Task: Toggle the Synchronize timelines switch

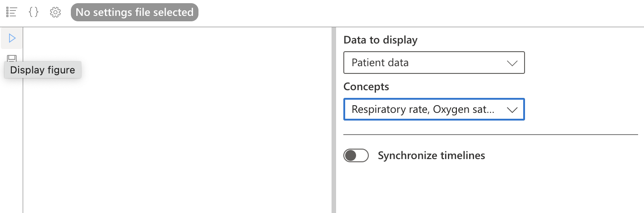Action: click(356, 156)
